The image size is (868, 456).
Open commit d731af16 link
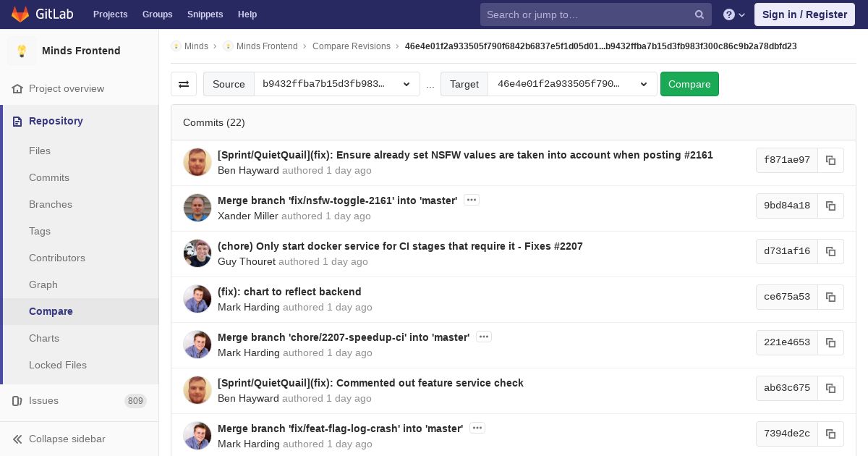787,251
